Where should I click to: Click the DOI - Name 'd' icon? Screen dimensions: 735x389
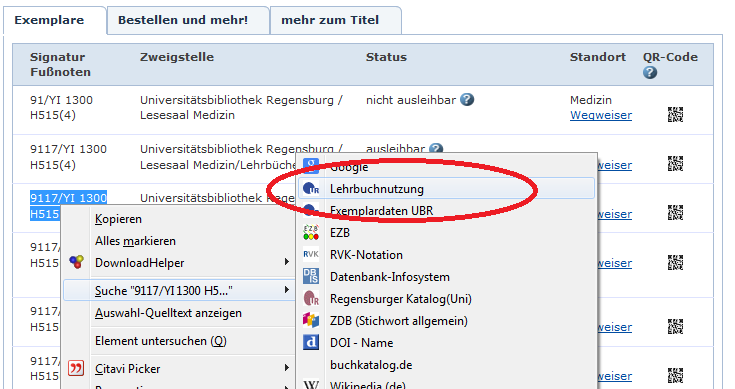click(311, 343)
